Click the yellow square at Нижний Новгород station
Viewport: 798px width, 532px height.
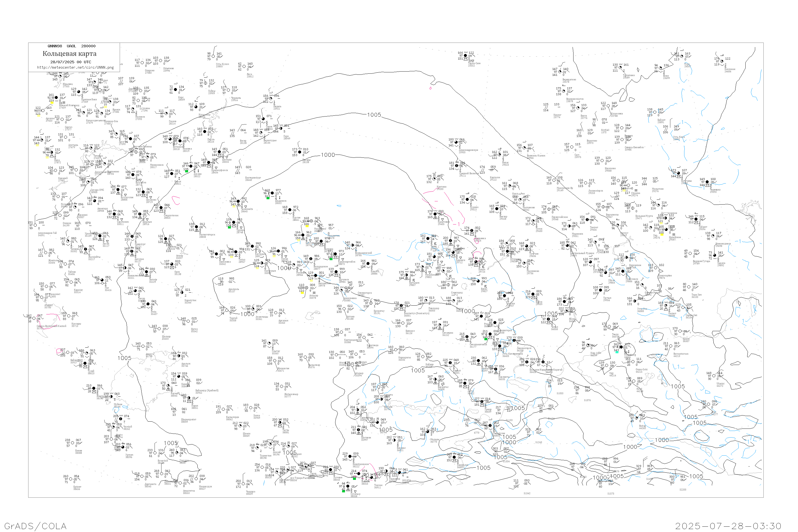click(52, 103)
